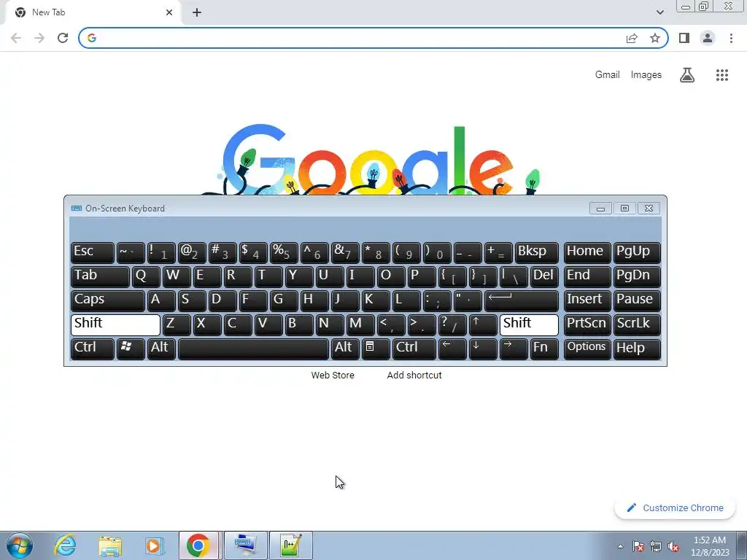747x560 pixels.
Task: Toggle the right Ctrl key
Action: pos(414,349)
